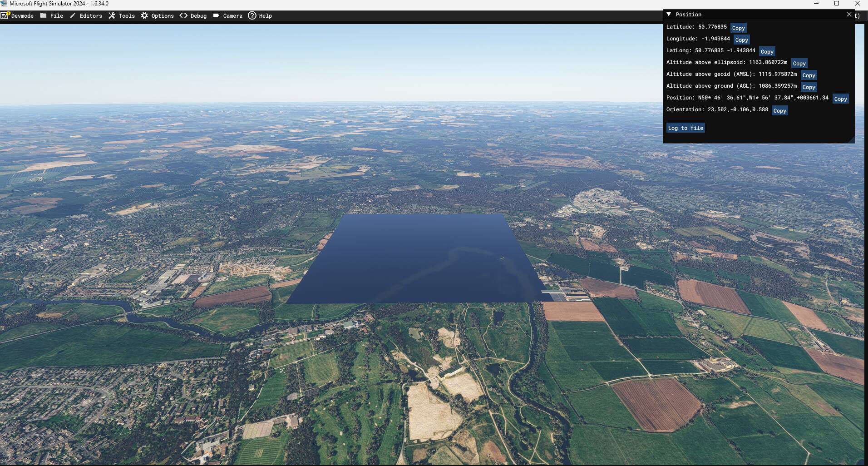
Task: Click the Devmode icon in menu bar
Action: [5, 15]
